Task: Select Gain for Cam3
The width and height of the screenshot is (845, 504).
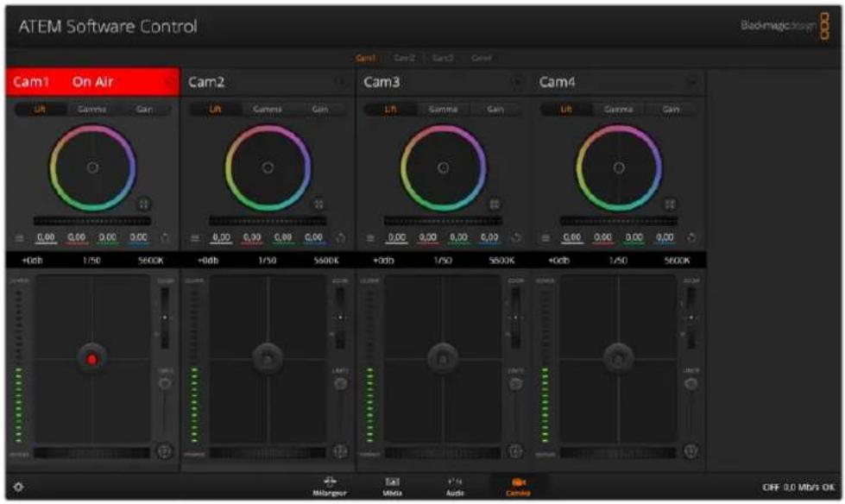Action: pyautogui.click(x=495, y=110)
